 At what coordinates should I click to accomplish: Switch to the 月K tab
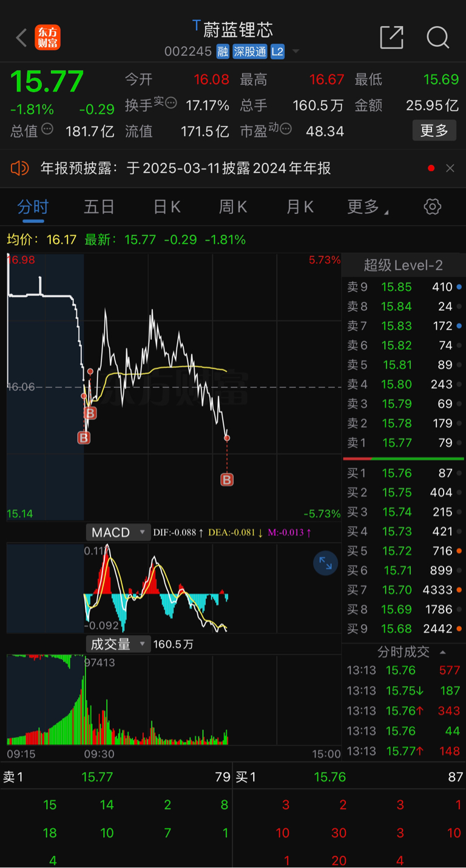click(300, 207)
